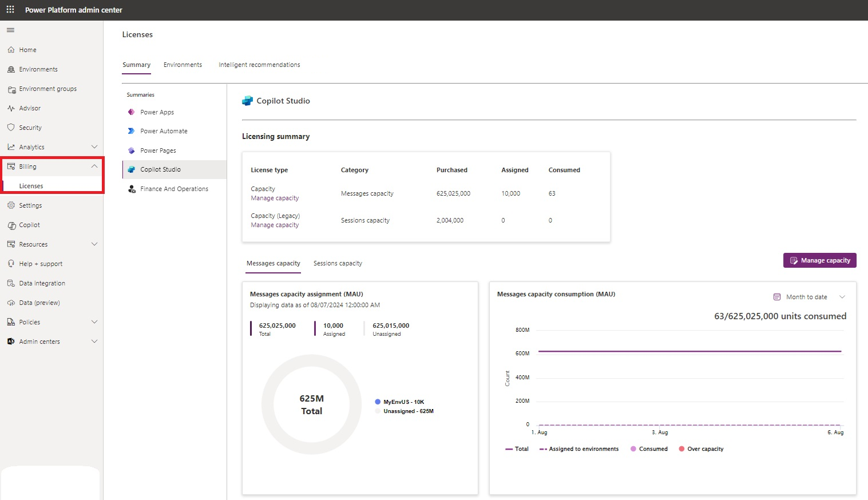The width and height of the screenshot is (868, 500).
Task: Toggle the Over capacity legend entry
Action: pyautogui.click(x=701, y=449)
